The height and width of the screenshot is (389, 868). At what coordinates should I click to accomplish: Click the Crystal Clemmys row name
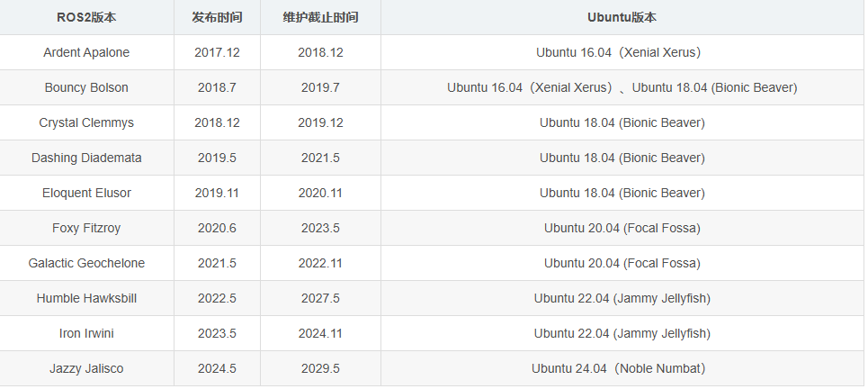[x=86, y=122]
